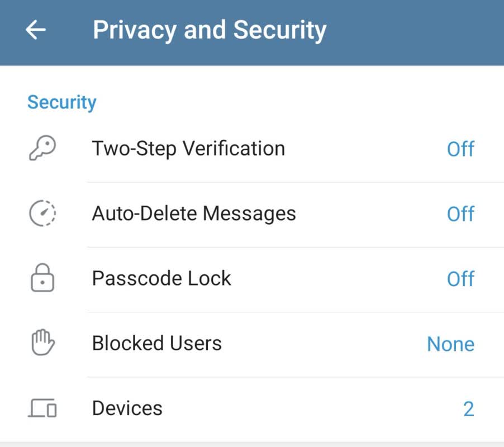This screenshot has height=447, width=504.
Task: Open the Devices list
Action: click(127, 408)
